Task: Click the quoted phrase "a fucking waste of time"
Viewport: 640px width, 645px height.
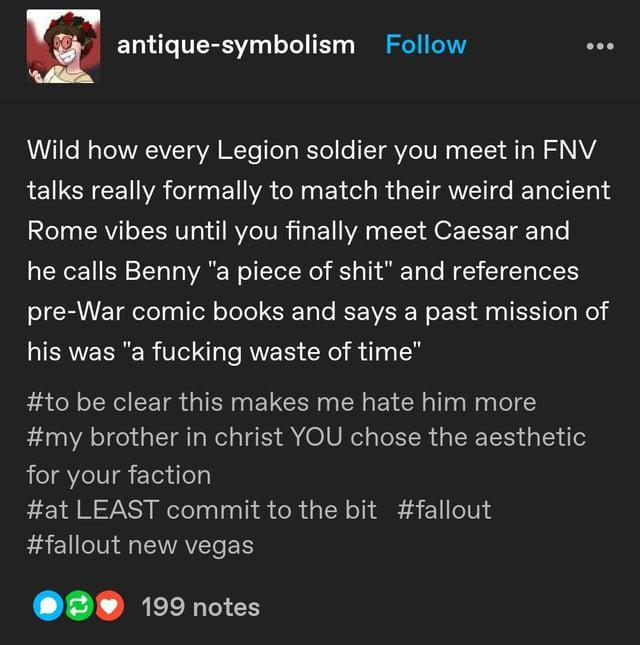Action: pyautogui.click(x=271, y=353)
